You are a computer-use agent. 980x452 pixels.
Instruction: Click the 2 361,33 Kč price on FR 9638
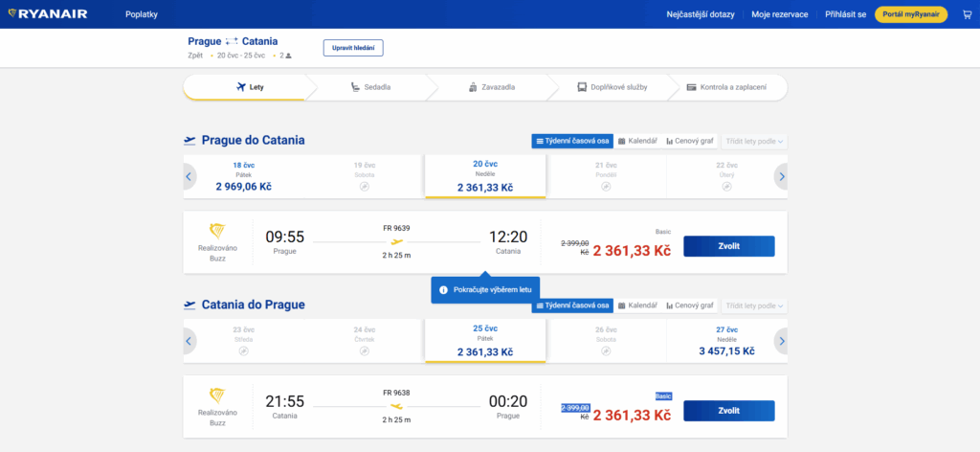coord(632,416)
